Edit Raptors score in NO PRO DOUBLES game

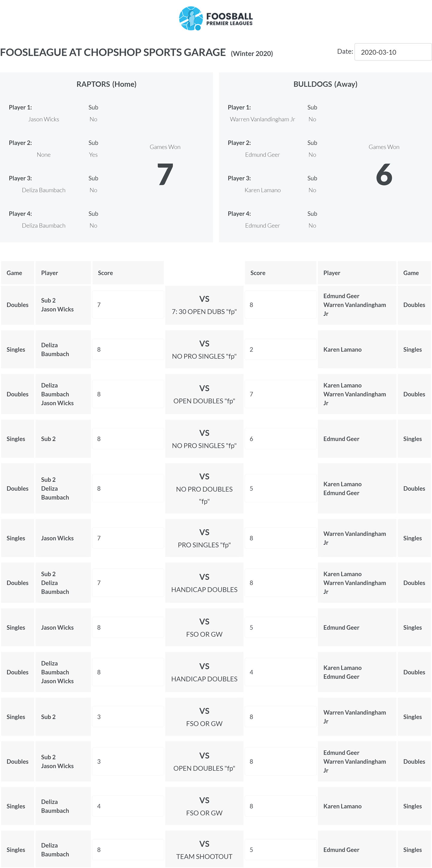click(x=128, y=488)
